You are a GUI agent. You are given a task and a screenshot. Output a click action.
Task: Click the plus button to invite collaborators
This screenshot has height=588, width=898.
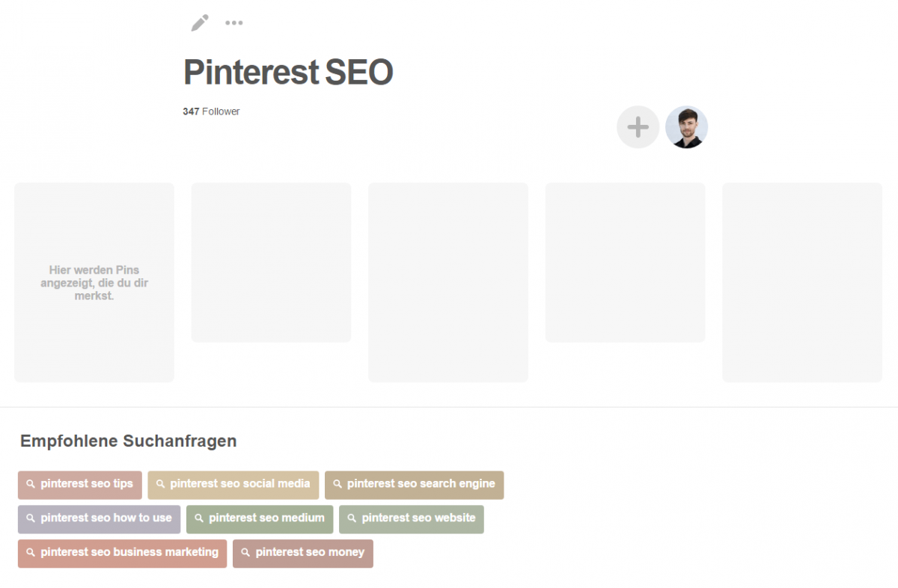pos(638,127)
